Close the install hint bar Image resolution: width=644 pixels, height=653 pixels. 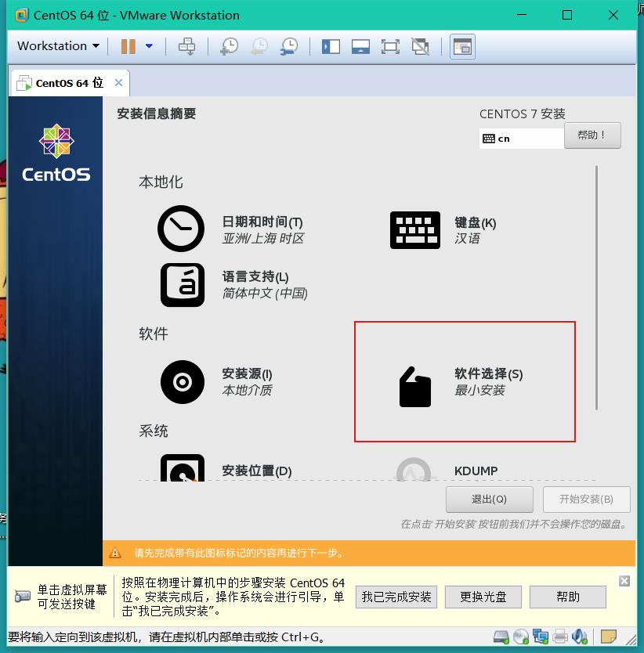pos(624,581)
